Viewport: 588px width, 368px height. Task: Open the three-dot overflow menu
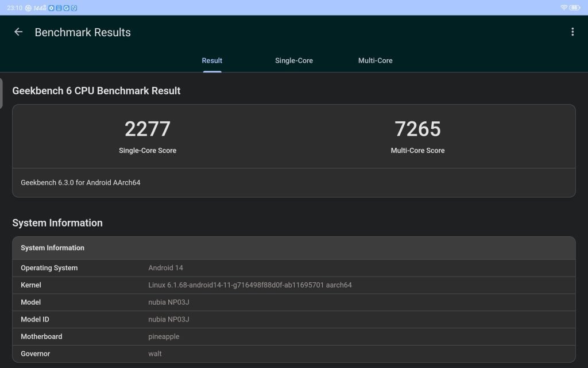pos(572,32)
